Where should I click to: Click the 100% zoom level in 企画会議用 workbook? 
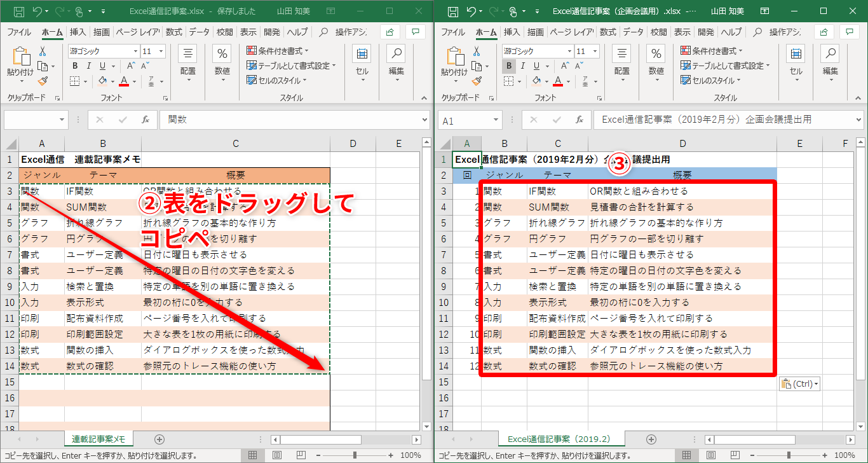pos(844,455)
